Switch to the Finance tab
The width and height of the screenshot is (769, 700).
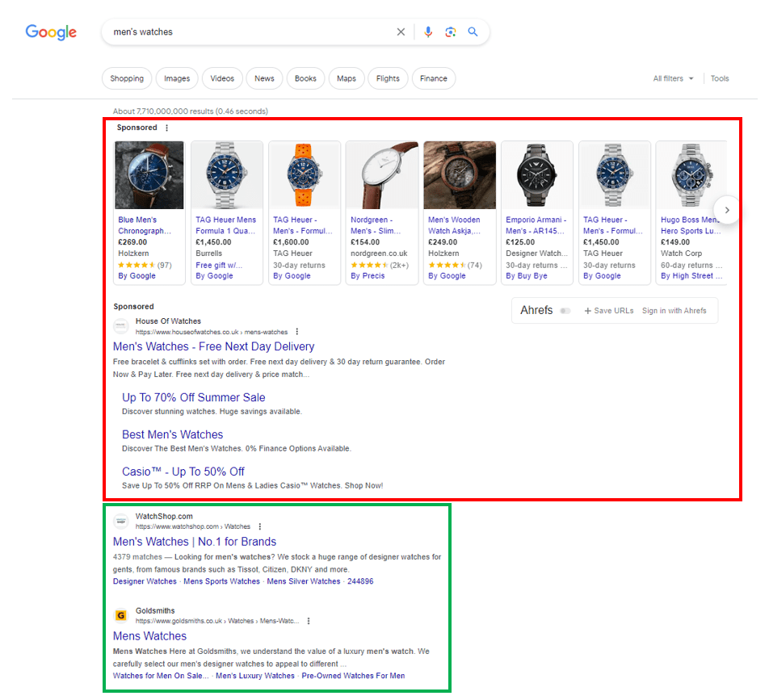point(434,78)
